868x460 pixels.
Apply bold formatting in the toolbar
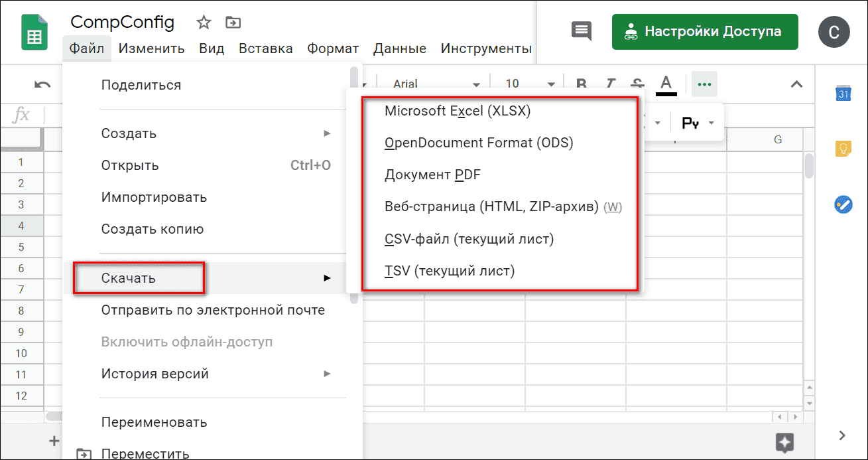click(x=580, y=84)
